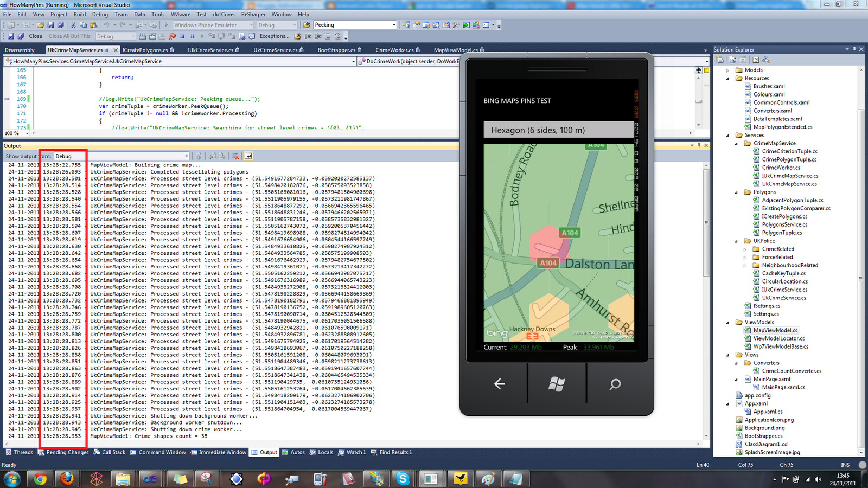
Task: Open the Show output from Debug dropdown
Action: point(186,156)
